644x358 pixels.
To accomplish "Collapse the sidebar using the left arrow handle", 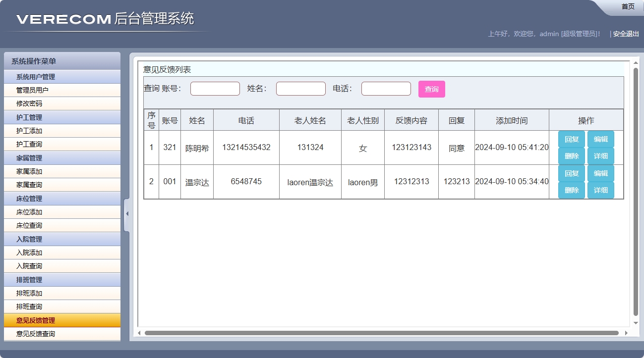I will (126, 213).
